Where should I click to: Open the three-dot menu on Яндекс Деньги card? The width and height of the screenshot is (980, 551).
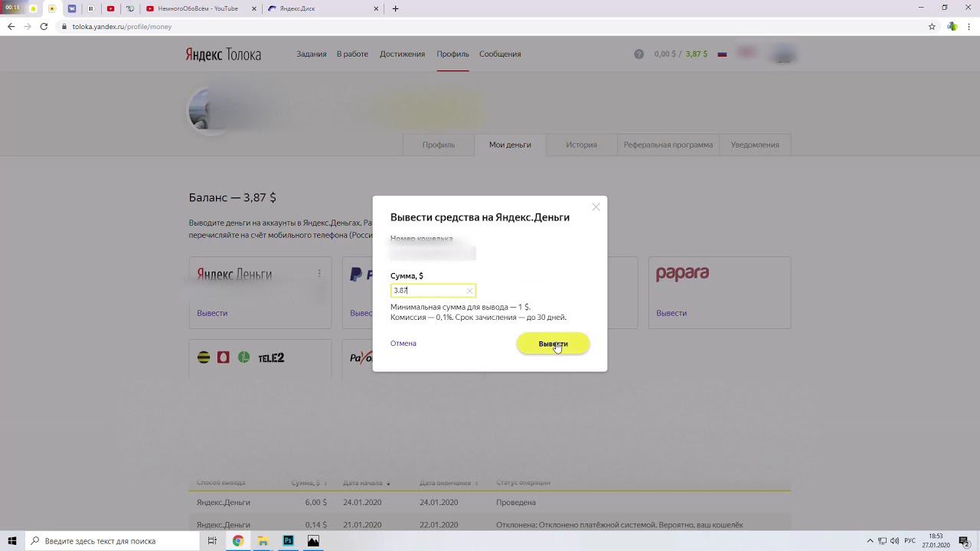tap(319, 273)
